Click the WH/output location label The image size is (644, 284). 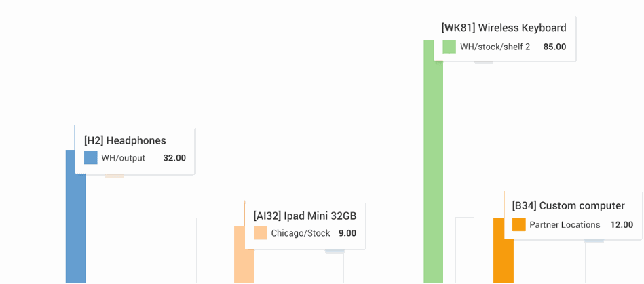[x=124, y=158]
